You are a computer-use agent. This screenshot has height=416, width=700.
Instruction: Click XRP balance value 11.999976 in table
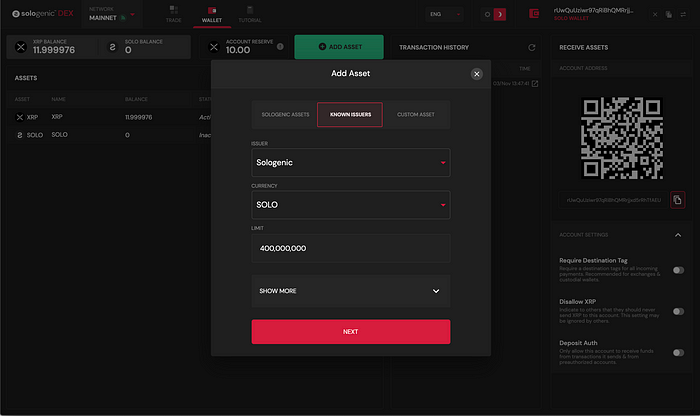click(x=138, y=117)
